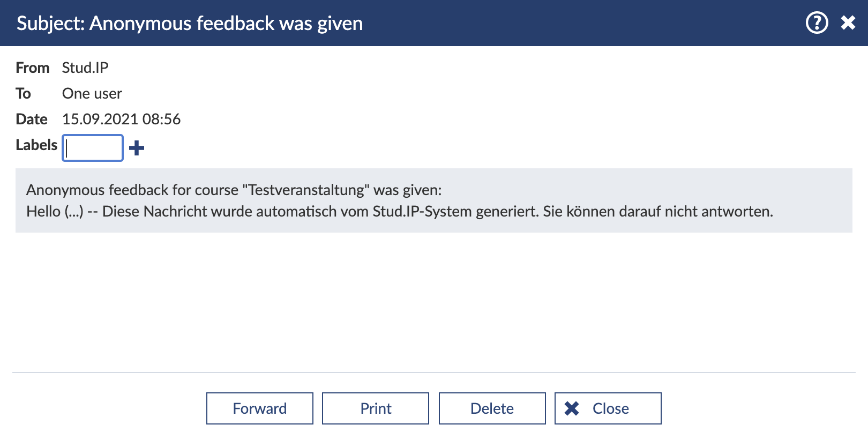Image resolution: width=868 pixels, height=447 pixels.
Task: Delete the message using Delete button
Action: coord(492,408)
